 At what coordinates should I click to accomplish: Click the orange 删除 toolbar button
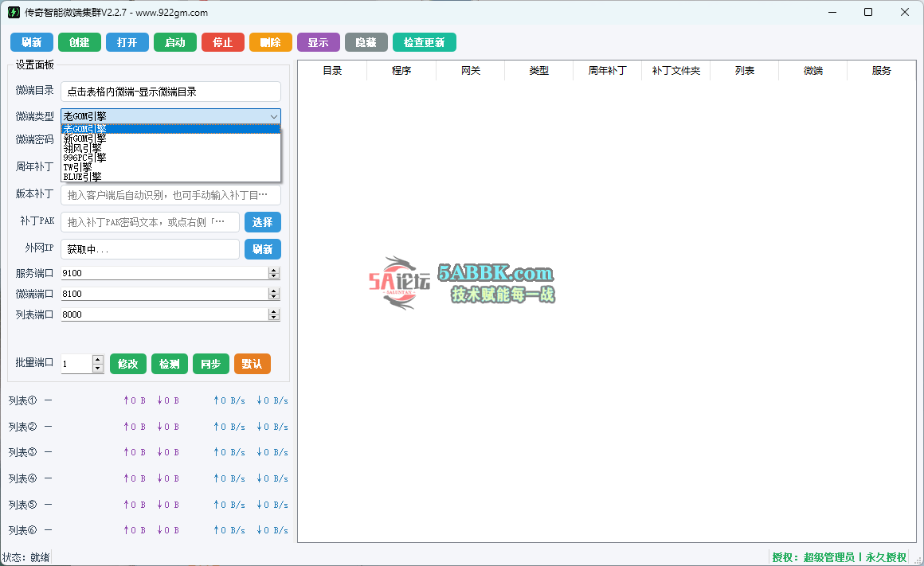click(271, 42)
